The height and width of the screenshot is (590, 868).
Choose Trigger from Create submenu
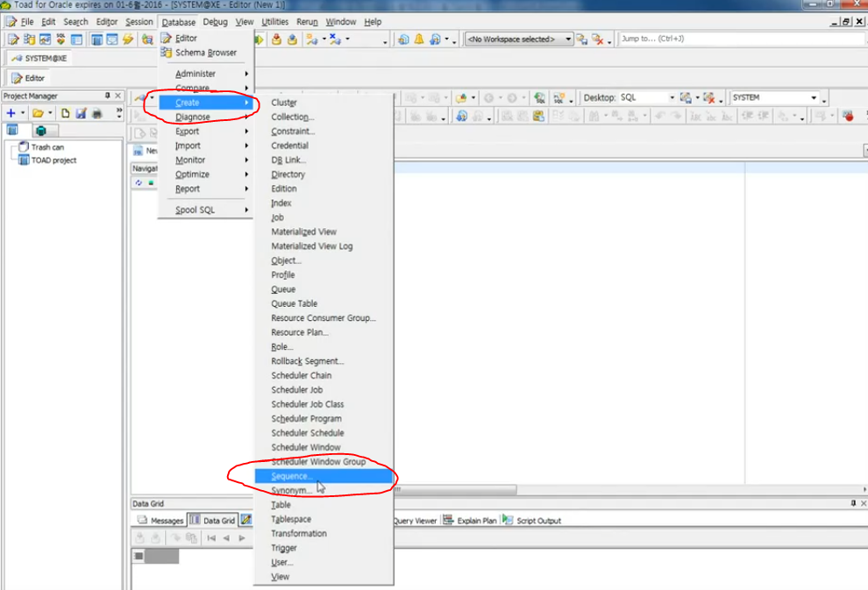[x=324, y=548]
